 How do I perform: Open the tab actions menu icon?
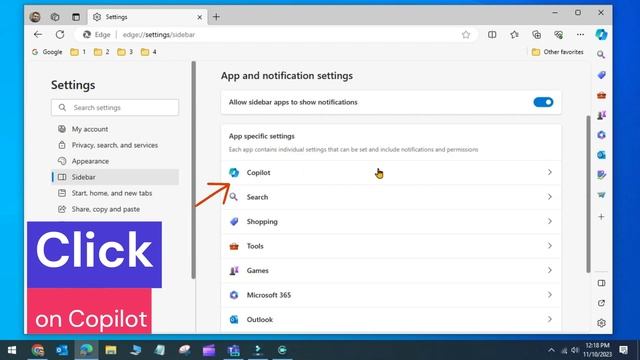76,17
